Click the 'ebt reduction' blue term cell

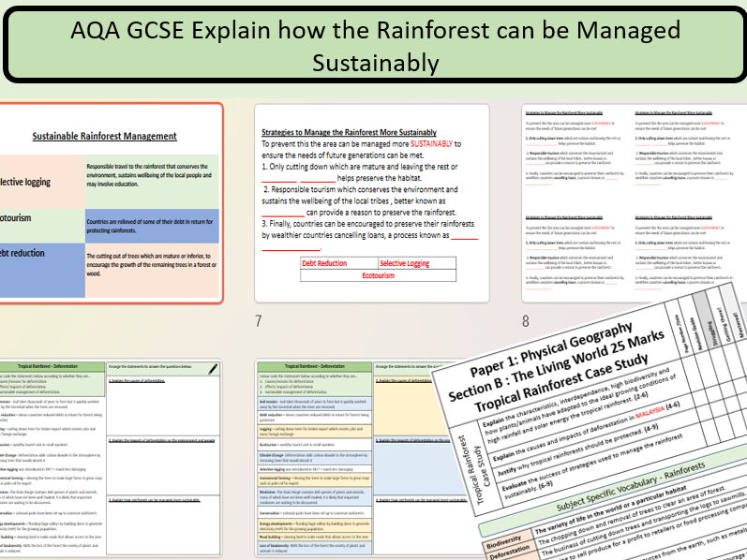tap(42, 270)
